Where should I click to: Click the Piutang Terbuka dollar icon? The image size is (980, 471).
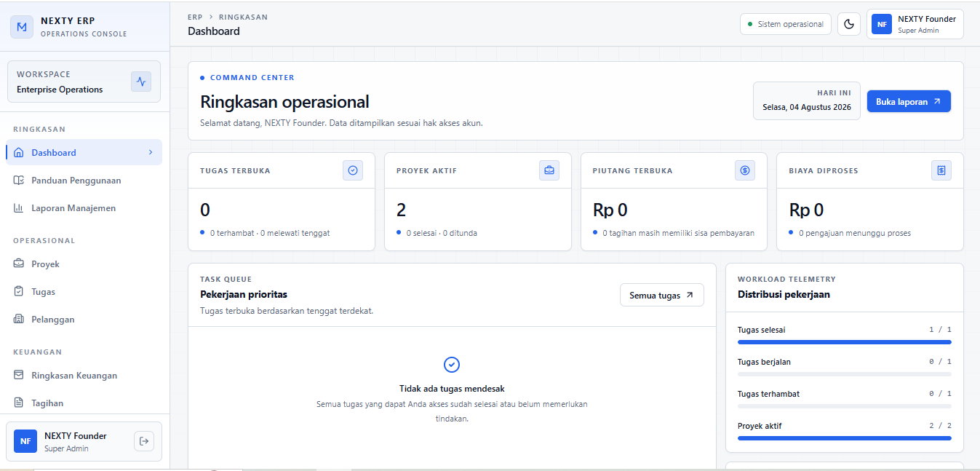[x=745, y=170]
